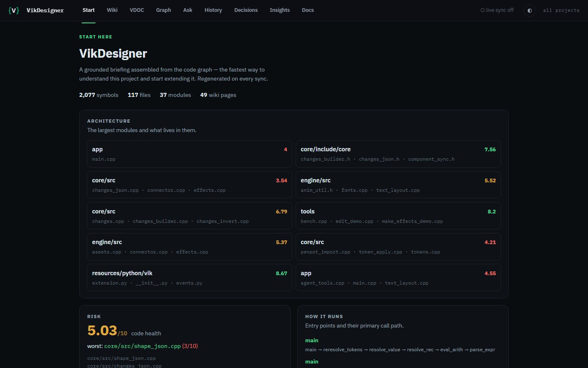Switch to the Wiki tab
588x368 pixels.
[x=112, y=10]
